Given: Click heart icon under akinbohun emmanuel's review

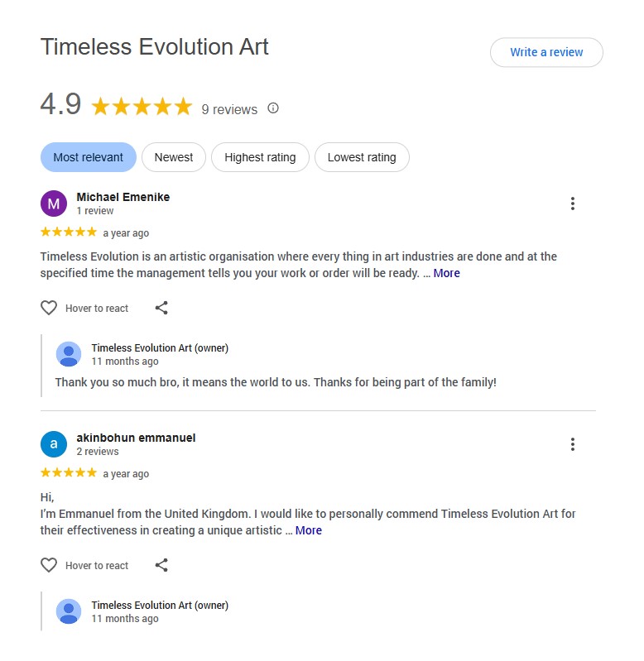Looking at the screenshot, I should [x=49, y=565].
